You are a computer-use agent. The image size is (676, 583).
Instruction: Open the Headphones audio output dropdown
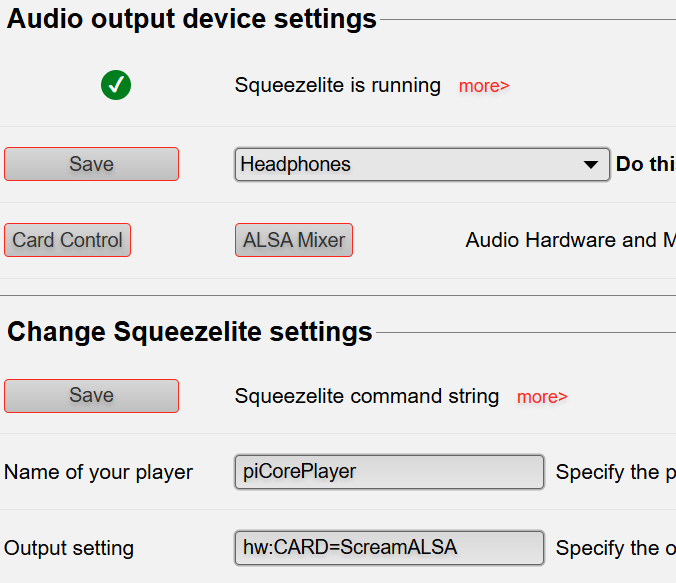(410, 164)
